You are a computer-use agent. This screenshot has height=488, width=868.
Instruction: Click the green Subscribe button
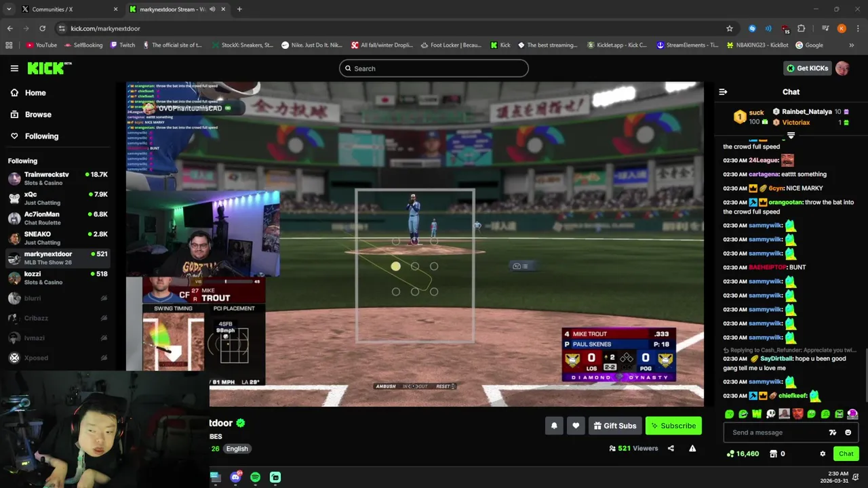[x=673, y=426]
